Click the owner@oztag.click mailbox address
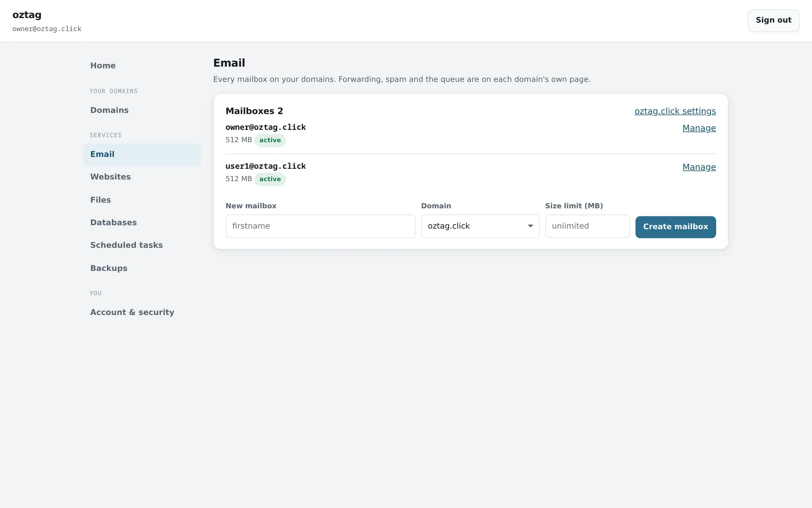This screenshot has width=812, height=508. click(x=266, y=127)
